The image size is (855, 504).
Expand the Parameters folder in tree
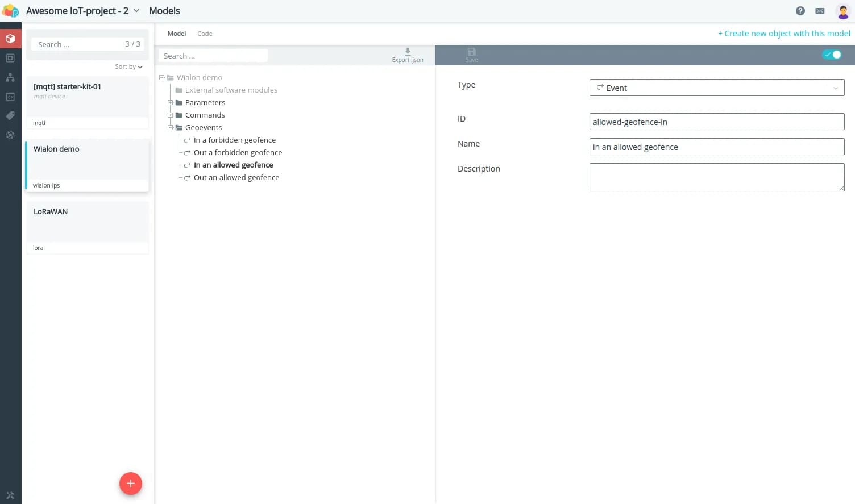pyautogui.click(x=170, y=103)
